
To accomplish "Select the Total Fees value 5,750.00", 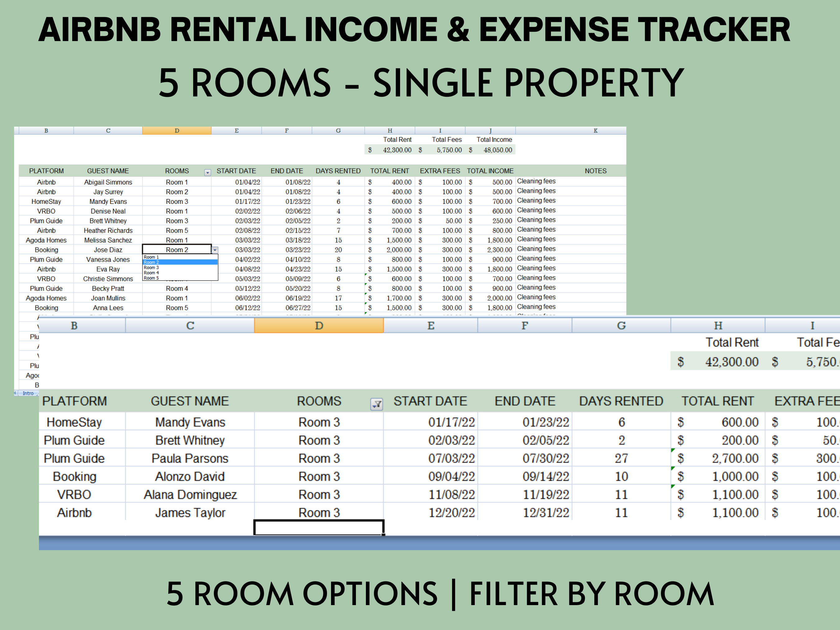I will (450, 150).
